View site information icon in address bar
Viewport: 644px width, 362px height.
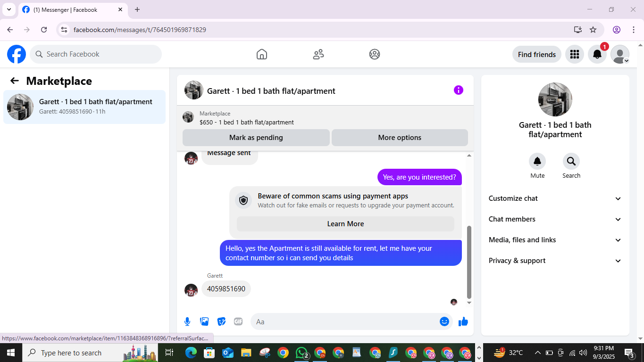(x=64, y=30)
